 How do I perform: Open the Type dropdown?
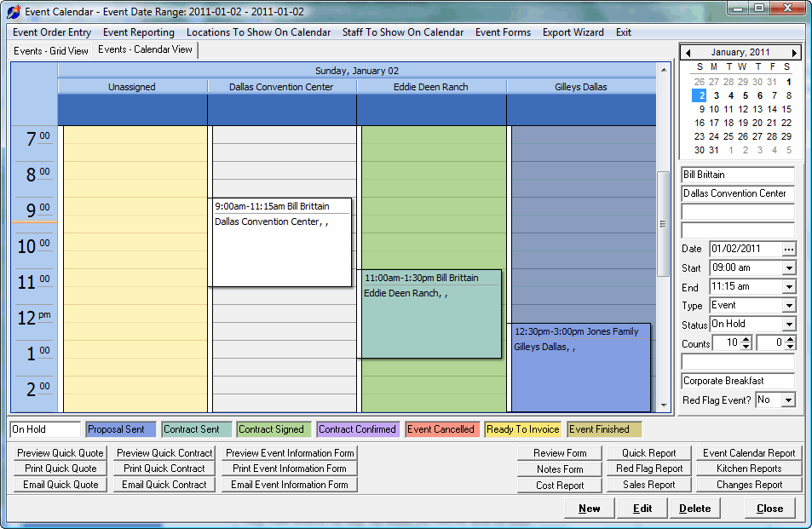(x=789, y=306)
